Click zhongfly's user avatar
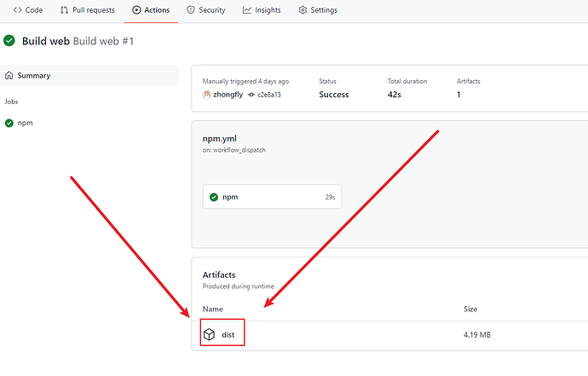This screenshot has width=588, height=376. (x=206, y=95)
